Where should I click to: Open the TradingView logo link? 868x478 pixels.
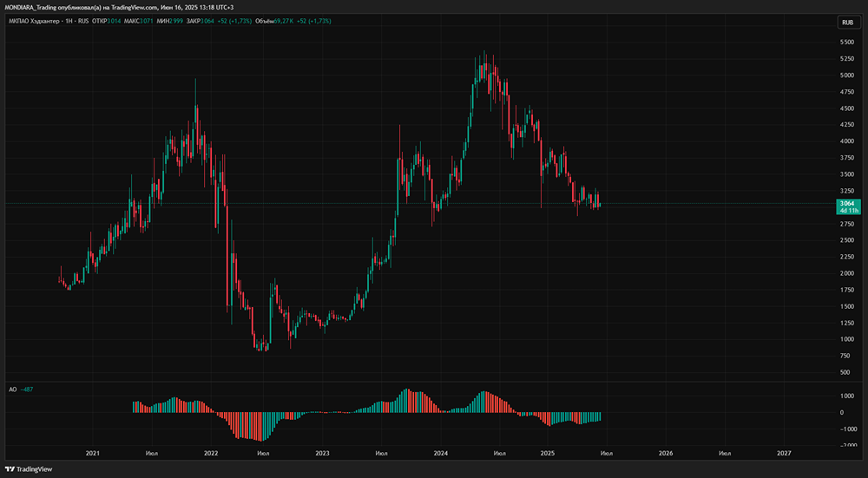[30, 469]
